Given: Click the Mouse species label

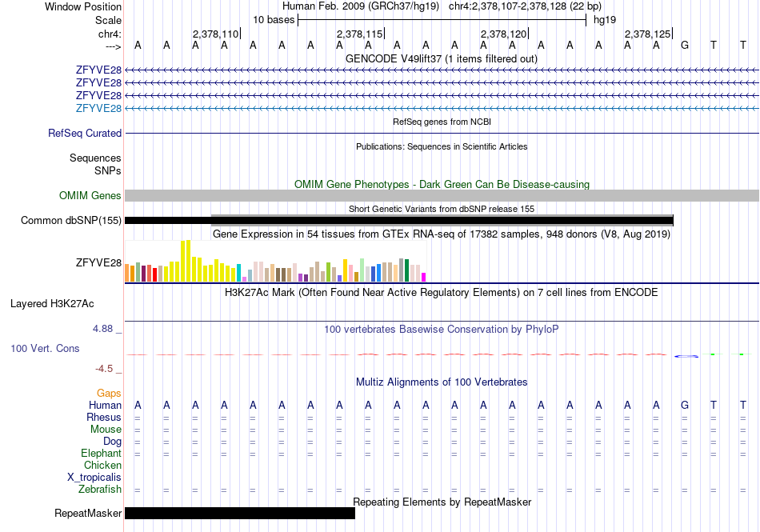Looking at the screenshot, I should coord(106,430).
